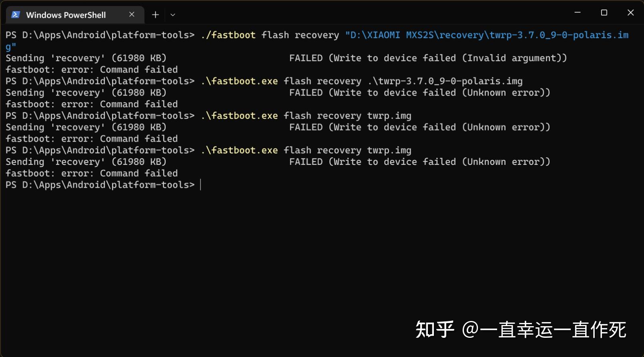Screen dimensions: 644x357
Task: Click the minimize icon in the title bar
Action: coord(577,12)
